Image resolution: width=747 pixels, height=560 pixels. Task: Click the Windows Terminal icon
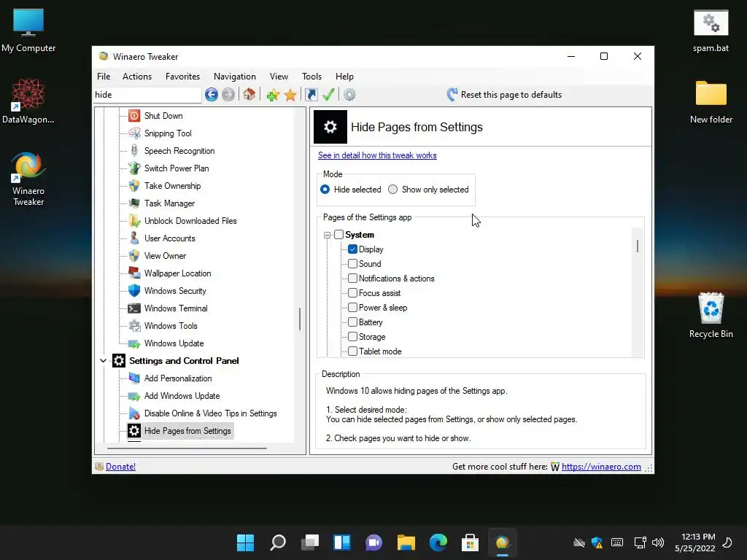tap(134, 308)
